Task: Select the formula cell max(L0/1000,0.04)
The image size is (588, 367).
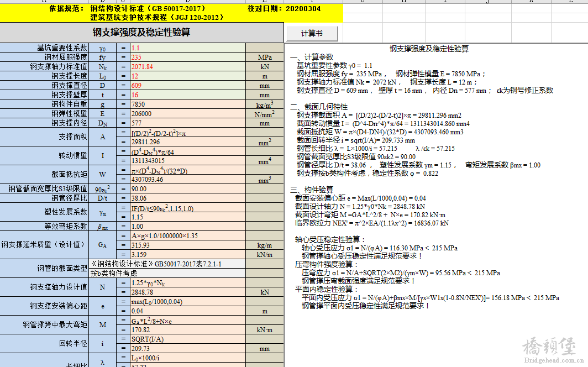Action: 188,302
